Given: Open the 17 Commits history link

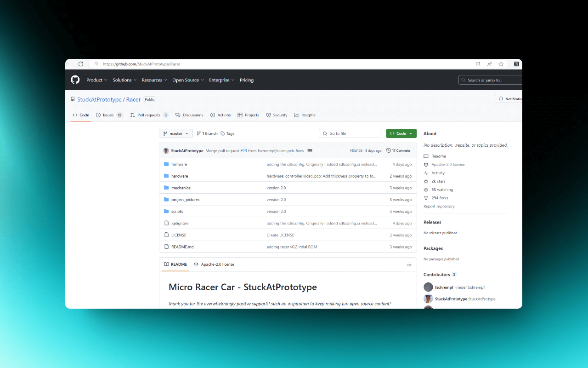Looking at the screenshot, I should pyautogui.click(x=398, y=150).
